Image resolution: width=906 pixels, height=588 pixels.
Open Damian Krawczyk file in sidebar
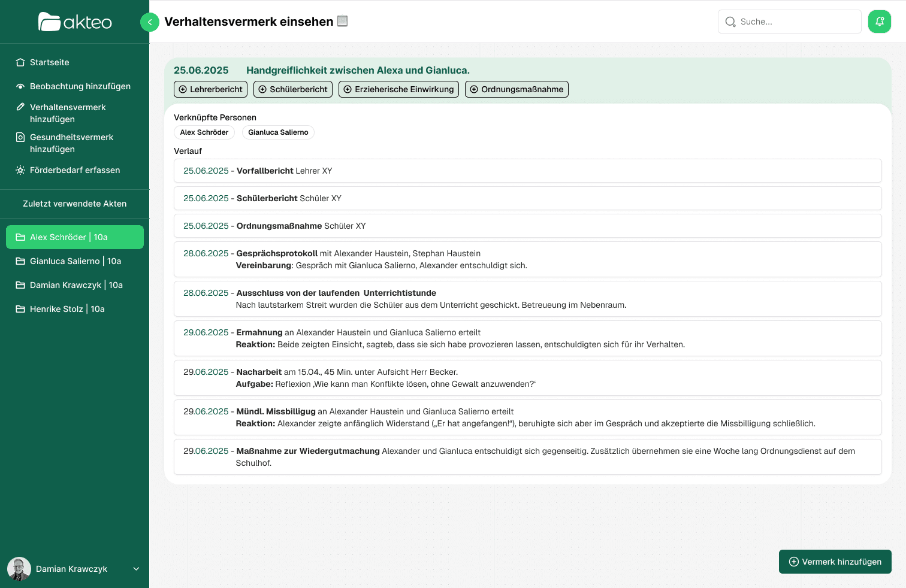[75, 285]
